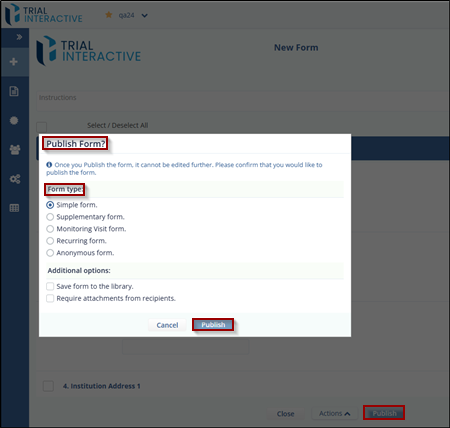
Task: Click the plus add icon in sidebar
Action: (14, 62)
